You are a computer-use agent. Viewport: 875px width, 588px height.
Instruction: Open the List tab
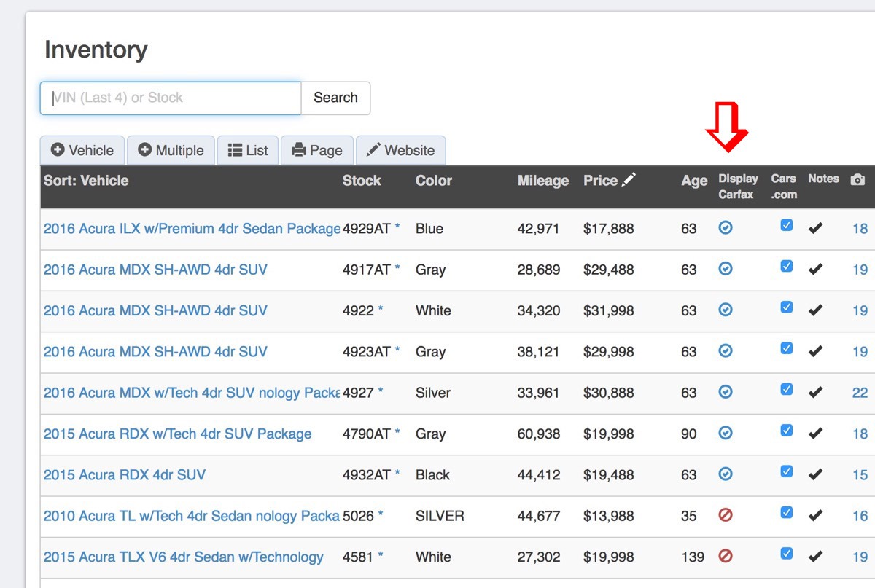coord(248,151)
